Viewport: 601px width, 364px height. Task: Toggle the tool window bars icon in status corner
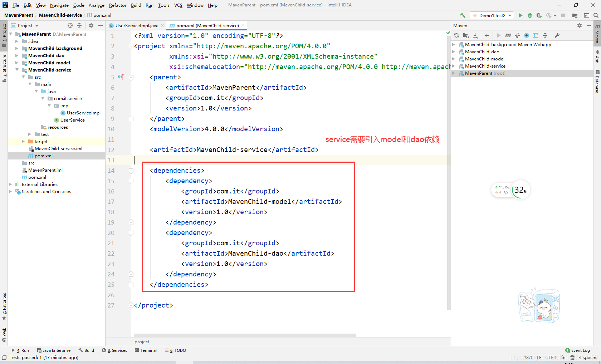point(4,358)
